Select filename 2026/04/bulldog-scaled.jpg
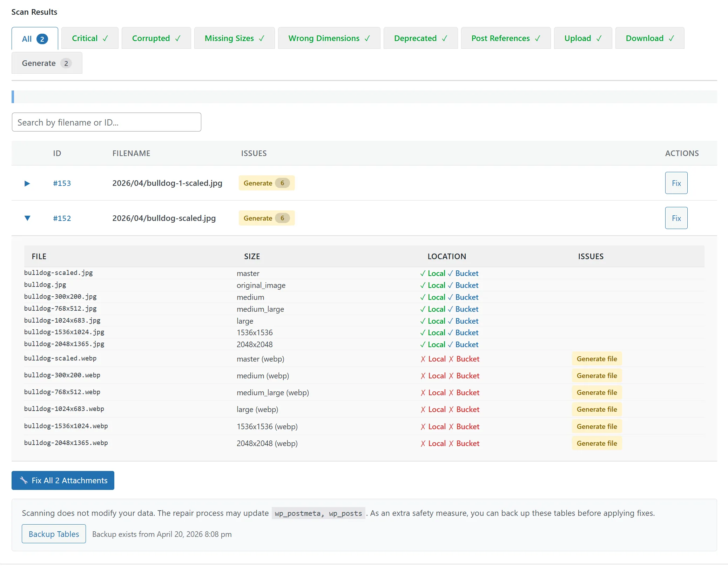 click(164, 218)
